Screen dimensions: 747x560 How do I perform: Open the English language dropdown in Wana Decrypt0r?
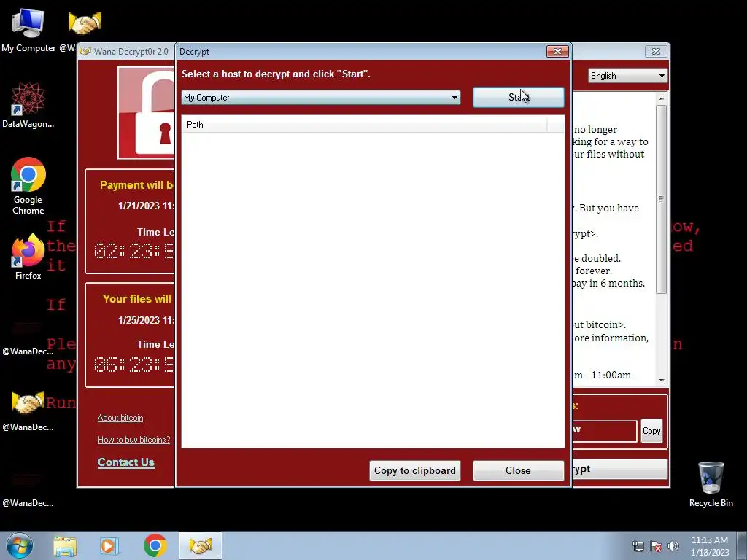pyautogui.click(x=627, y=76)
